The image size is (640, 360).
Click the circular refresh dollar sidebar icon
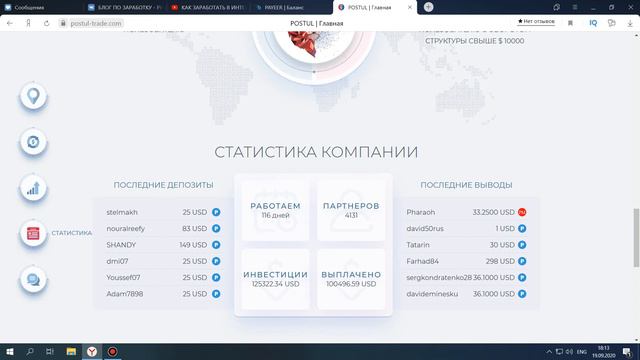point(33,142)
